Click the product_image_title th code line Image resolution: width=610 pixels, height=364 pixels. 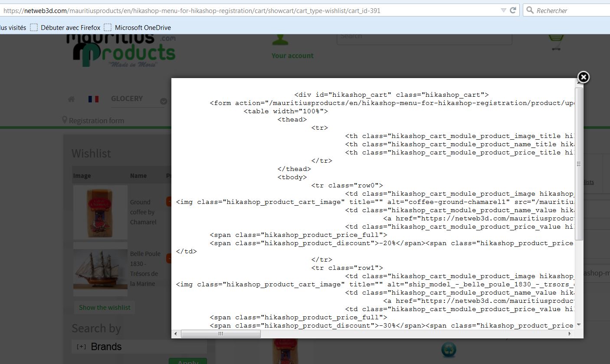coord(460,136)
